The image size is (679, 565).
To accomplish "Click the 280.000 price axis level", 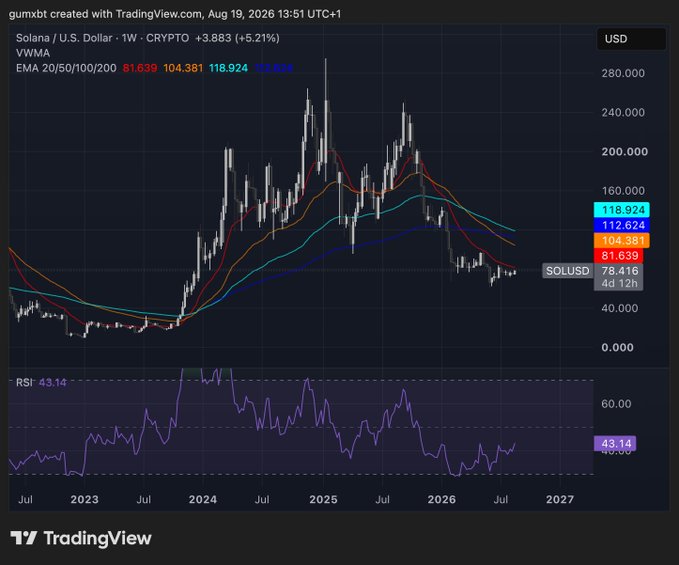I will 623,73.
